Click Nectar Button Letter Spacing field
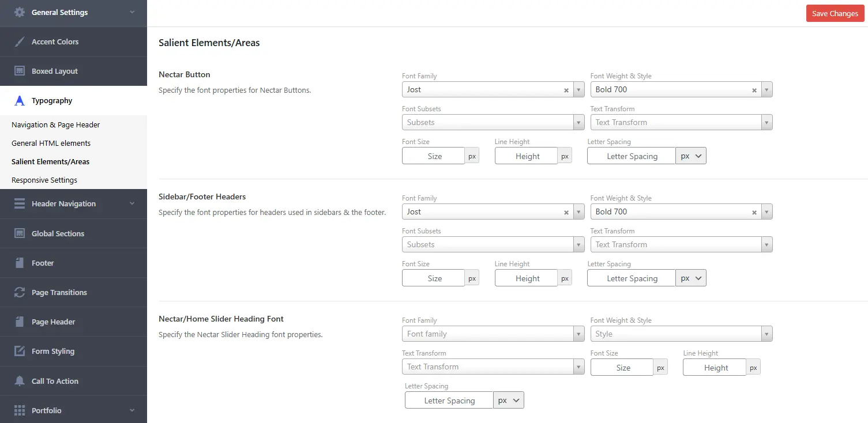 pos(631,156)
